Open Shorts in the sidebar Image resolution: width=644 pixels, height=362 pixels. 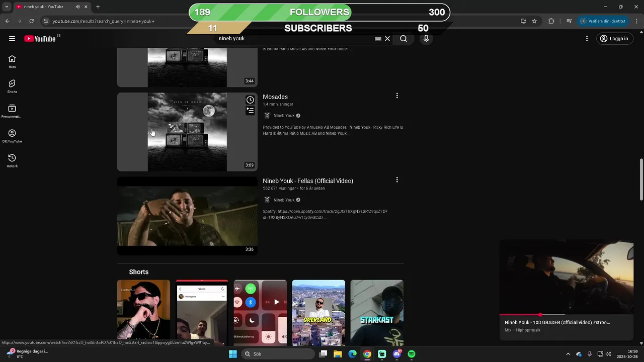point(12,86)
